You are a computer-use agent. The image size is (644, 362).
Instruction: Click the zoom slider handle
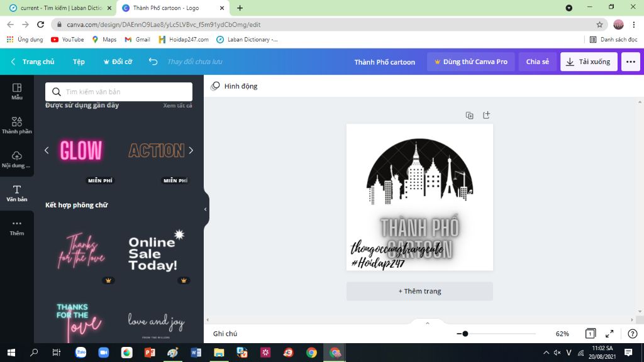coord(465,334)
